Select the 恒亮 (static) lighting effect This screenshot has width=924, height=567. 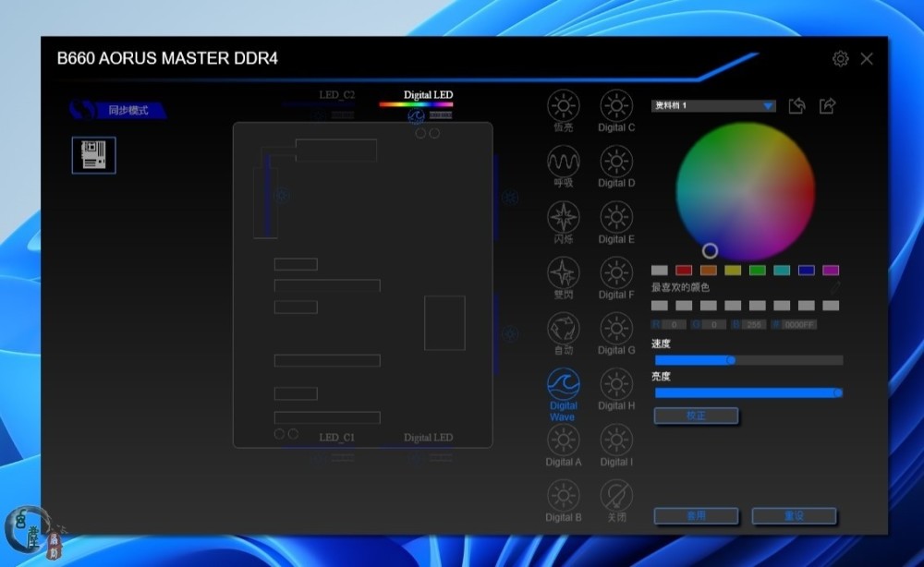563,106
